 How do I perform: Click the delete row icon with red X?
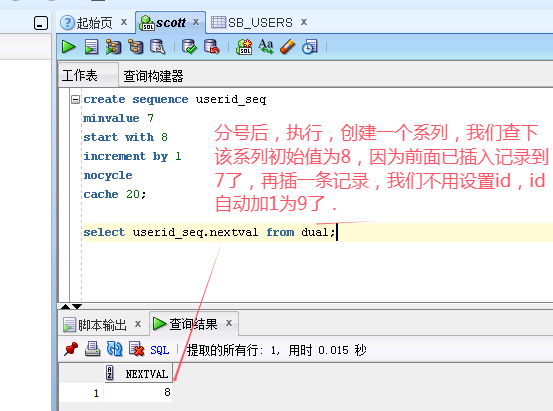tap(136, 349)
